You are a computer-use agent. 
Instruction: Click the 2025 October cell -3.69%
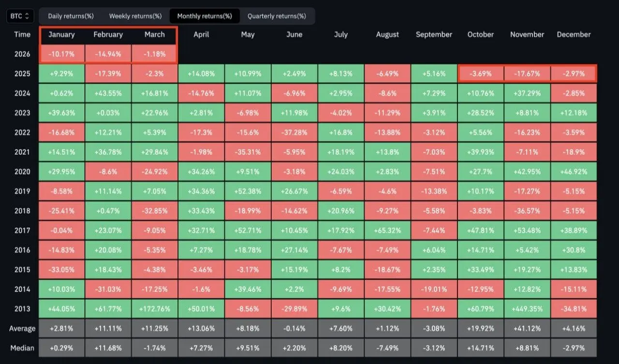[481, 73]
